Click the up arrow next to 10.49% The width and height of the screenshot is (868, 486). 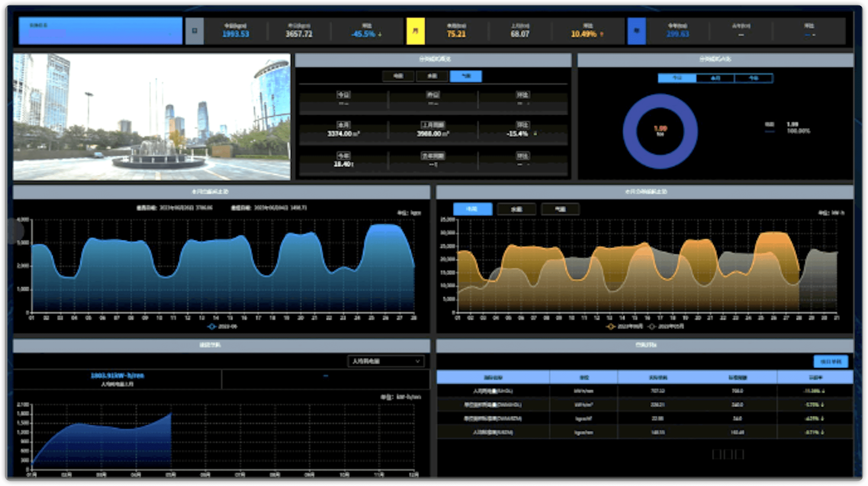[602, 34]
